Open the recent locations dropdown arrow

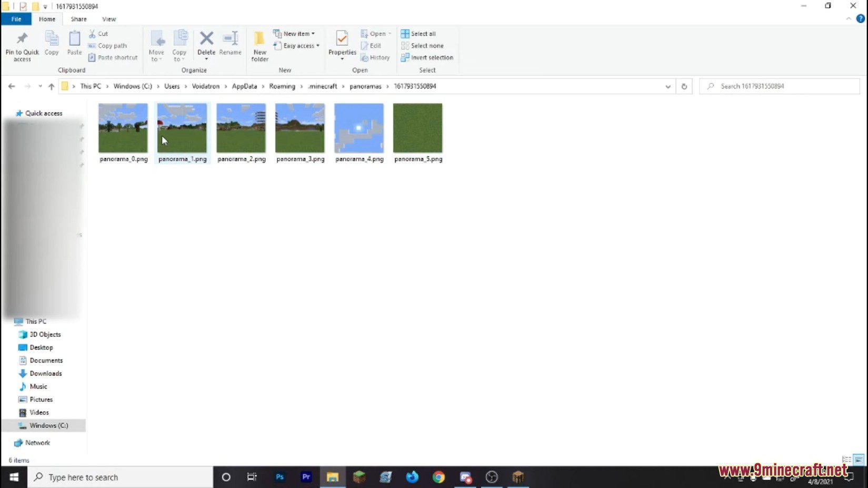[x=40, y=86]
